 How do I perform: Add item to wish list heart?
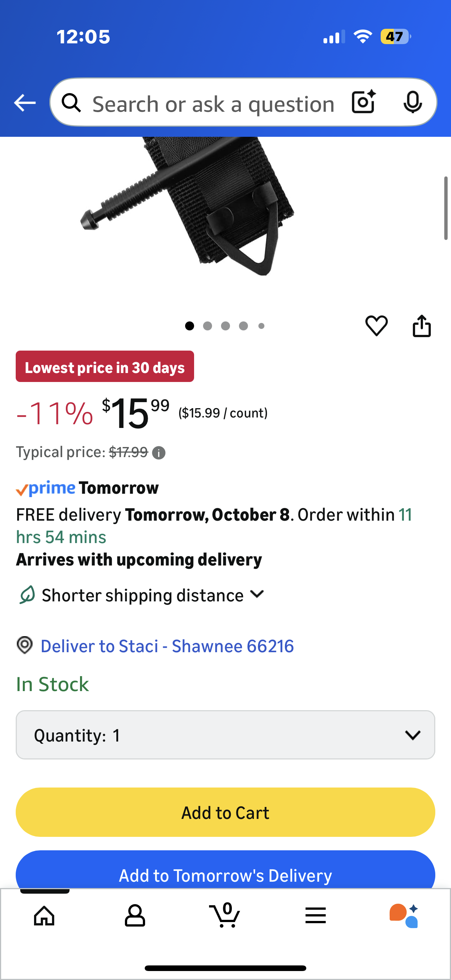tap(377, 326)
